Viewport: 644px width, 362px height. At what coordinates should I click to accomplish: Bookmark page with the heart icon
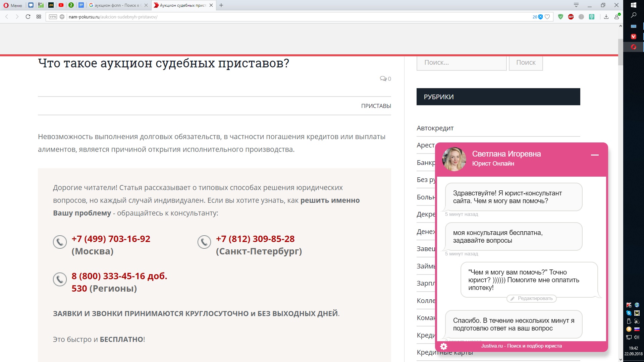(x=547, y=17)
